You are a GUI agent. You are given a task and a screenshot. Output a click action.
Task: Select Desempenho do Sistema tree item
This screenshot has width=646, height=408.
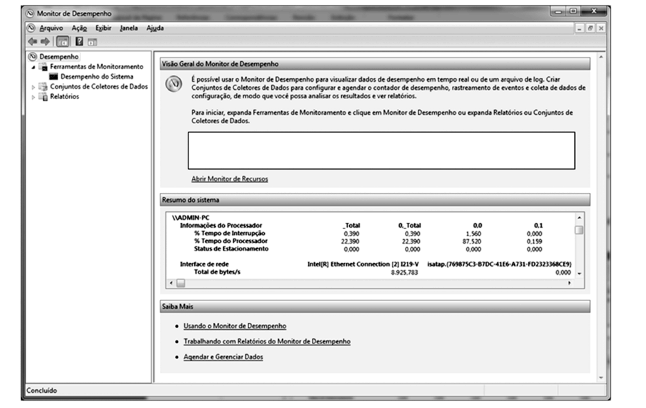pyautogui.click(x=97, y=77)
